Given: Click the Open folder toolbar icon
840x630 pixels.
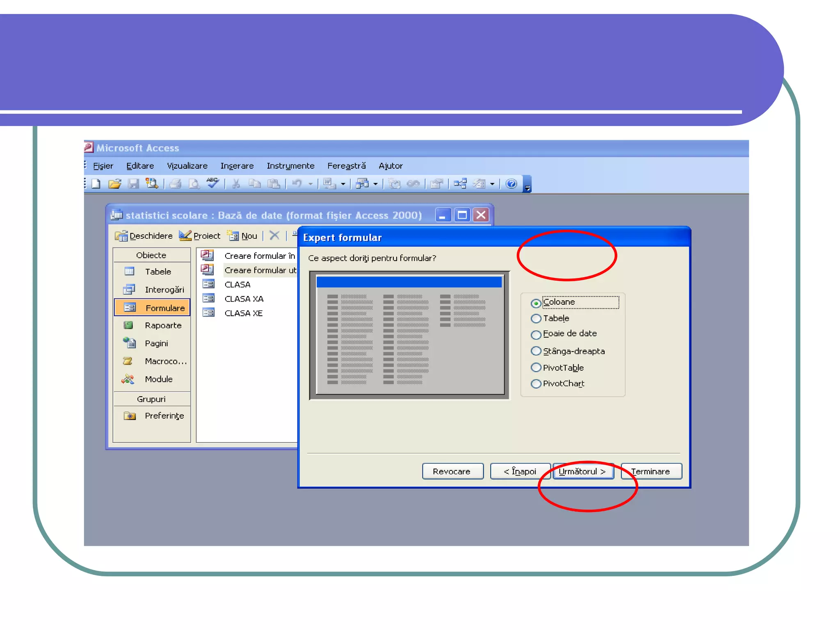Looking at the screenshot, I should (114, 184).
